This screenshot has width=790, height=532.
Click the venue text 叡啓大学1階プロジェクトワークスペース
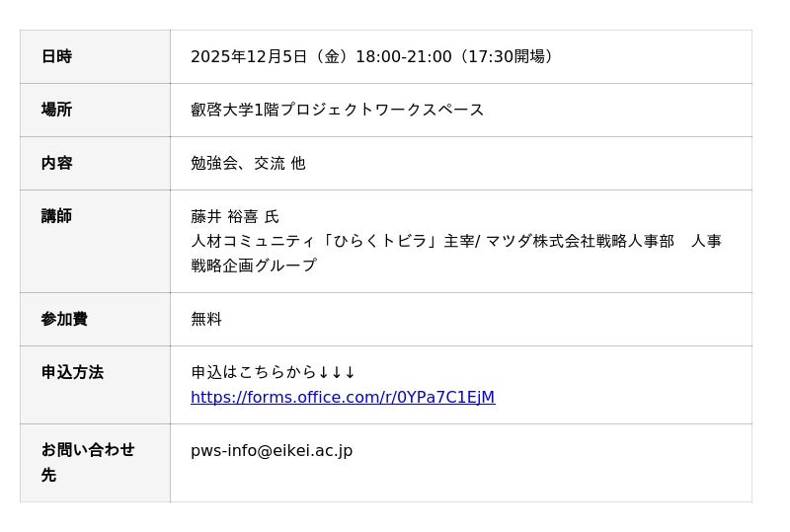(x=338, y=110)
